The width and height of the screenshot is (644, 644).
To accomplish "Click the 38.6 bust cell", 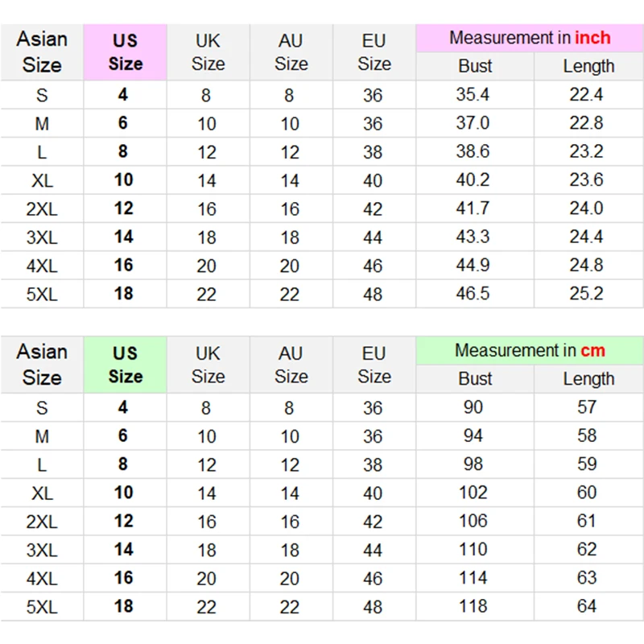I will [473, 151].
